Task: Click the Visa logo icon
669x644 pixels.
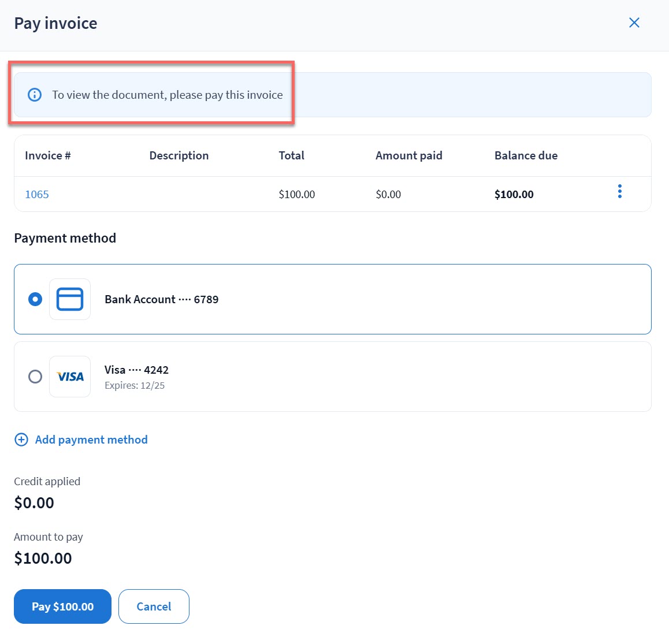Action: coord(70,377)
